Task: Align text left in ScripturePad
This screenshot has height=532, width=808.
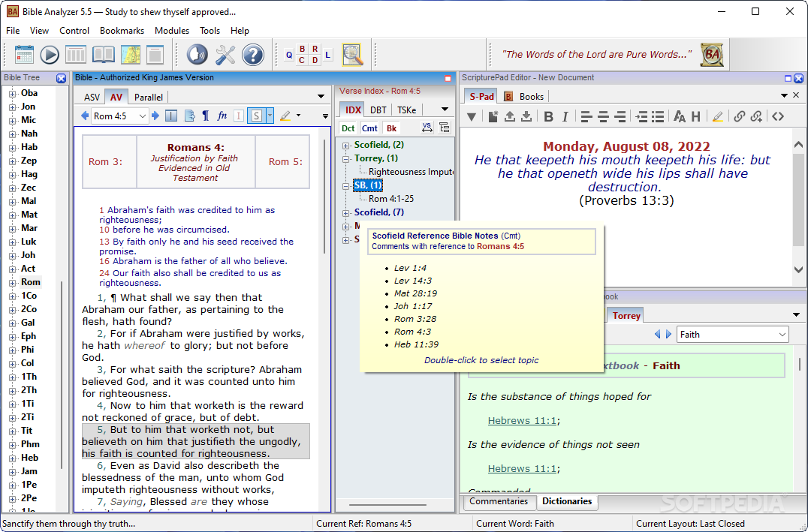Action: click(586, 117)
